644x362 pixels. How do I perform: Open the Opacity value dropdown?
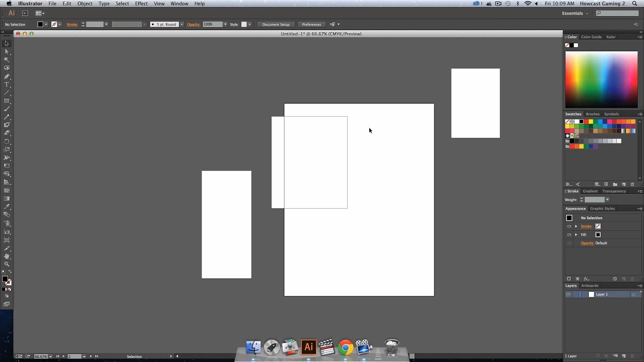(225, 24)
